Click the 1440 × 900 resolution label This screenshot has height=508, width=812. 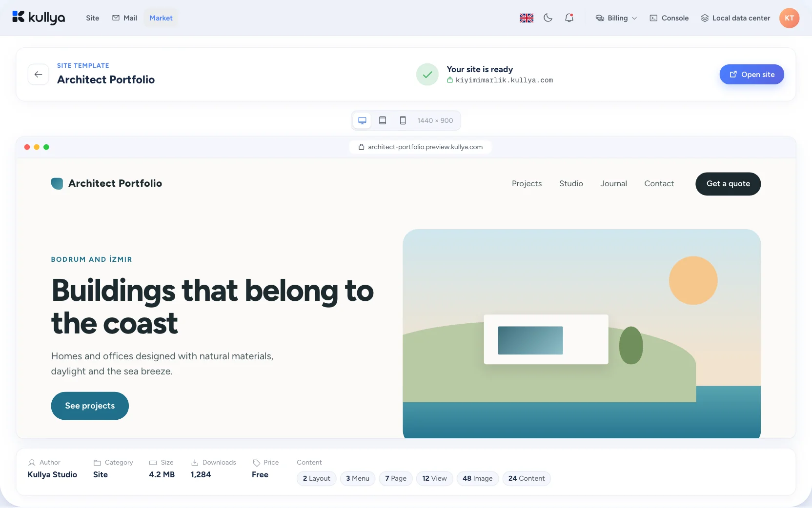point(435,121)
